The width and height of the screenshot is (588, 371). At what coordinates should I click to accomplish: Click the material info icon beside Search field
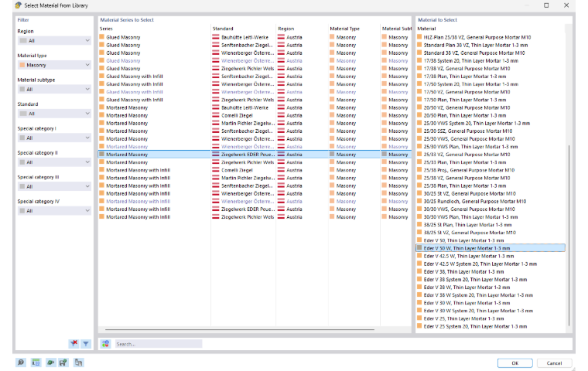point(105,344)
